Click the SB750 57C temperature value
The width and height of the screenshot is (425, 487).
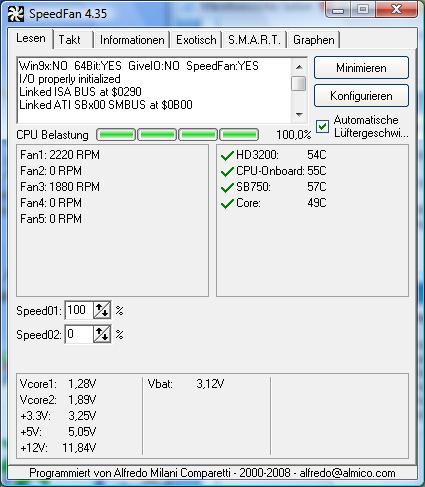pyautogui.click(x=317, y=187)
